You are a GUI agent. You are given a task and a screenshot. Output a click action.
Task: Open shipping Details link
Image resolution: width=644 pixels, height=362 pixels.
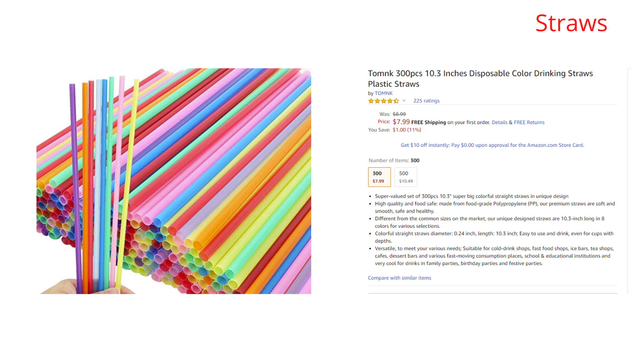[x=499, y=122]
